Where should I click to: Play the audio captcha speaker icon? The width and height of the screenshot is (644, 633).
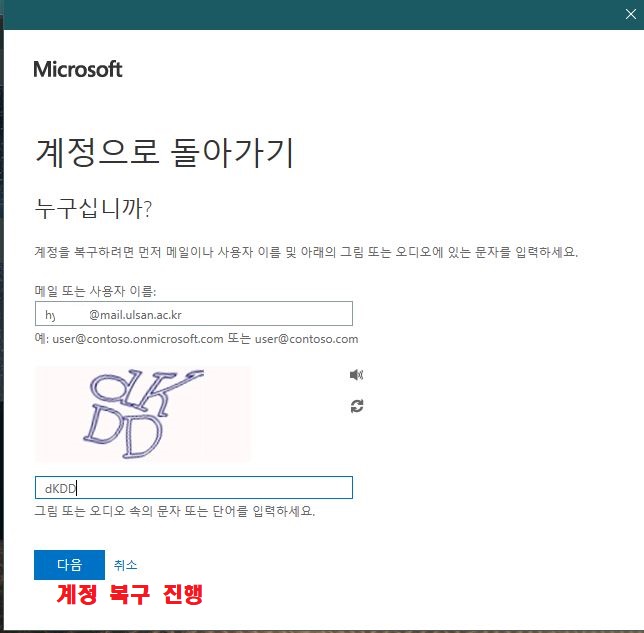[356, 375]
